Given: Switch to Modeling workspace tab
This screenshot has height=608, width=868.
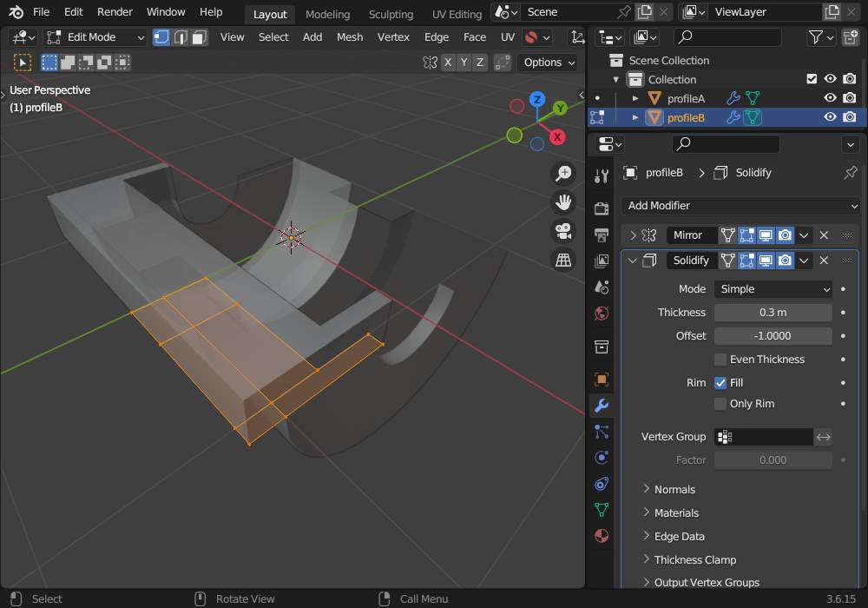Looking at the screenshot, I should [x=328, y=15].
